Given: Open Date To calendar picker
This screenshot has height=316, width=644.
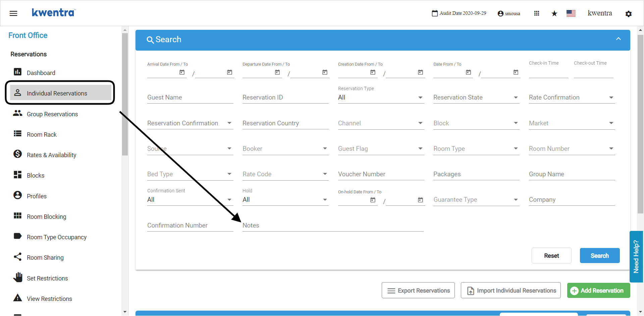Looking at the screenshot, I should coord(516,72).
